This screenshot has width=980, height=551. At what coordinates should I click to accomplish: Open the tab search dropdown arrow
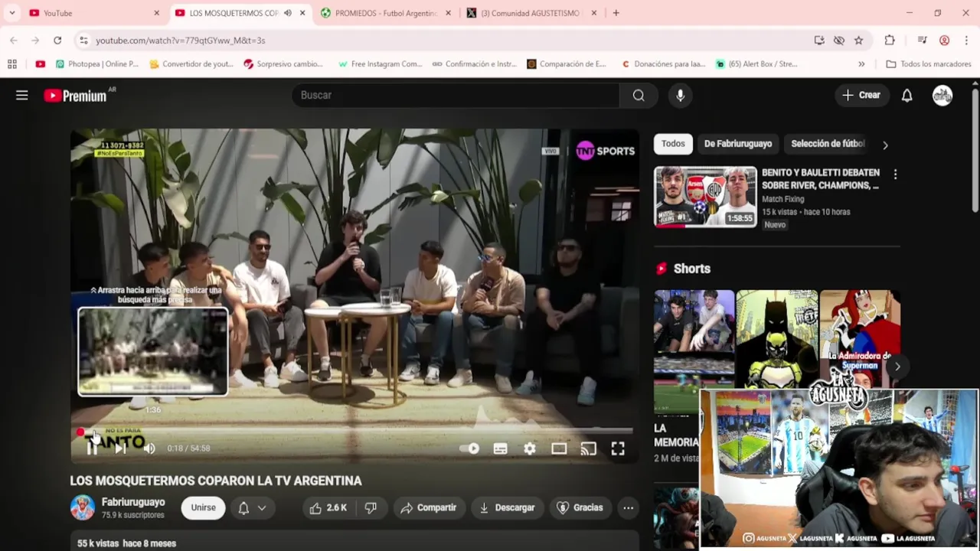(11, 13)
